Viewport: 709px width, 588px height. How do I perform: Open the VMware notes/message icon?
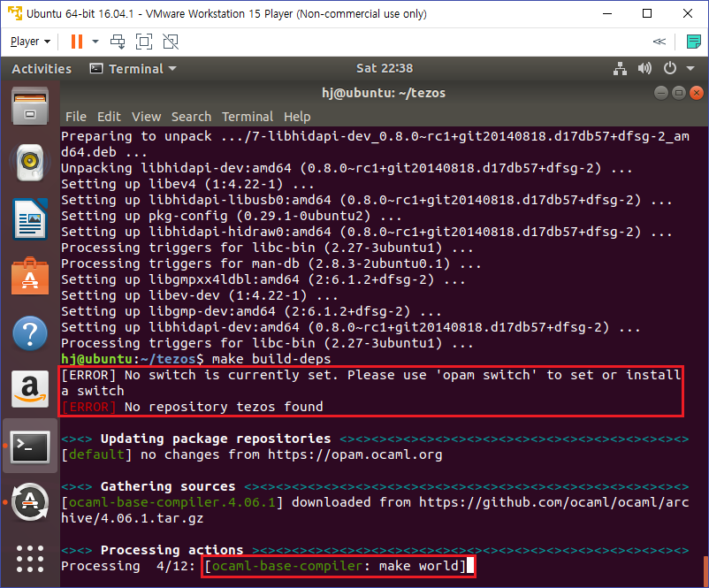click(x=694, y=42)
